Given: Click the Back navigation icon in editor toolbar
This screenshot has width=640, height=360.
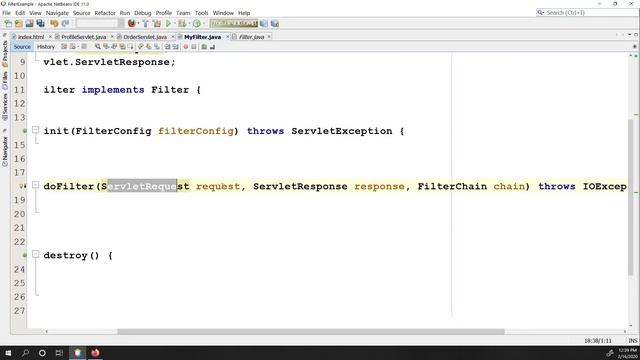Looking at the screenshot, I should (x=72, y=47).
